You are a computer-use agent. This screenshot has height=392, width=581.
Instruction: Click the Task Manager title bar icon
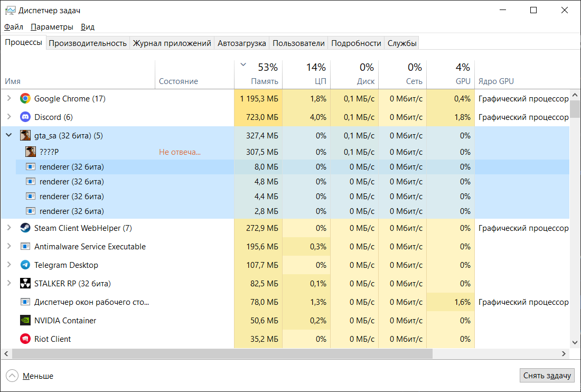pyautogui.click(x=11, y=11)
